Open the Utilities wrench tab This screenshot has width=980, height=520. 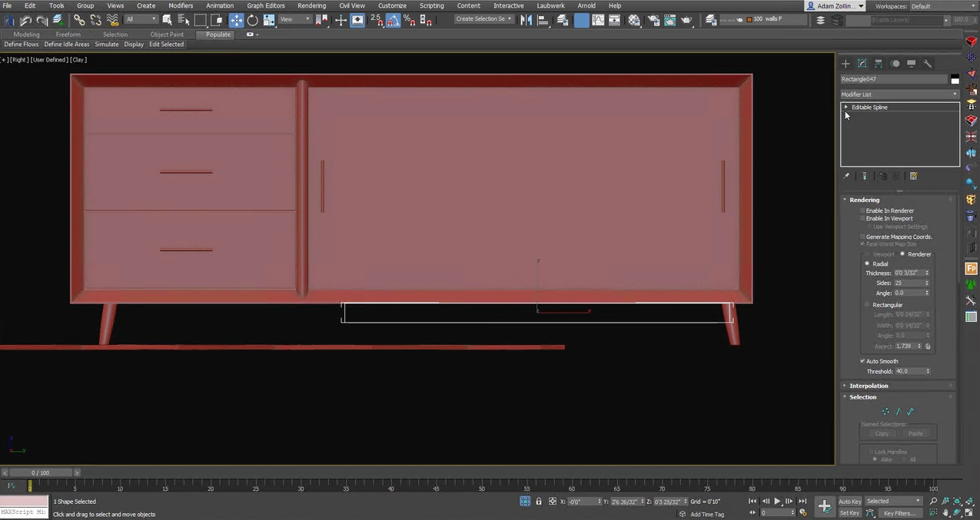928,64
